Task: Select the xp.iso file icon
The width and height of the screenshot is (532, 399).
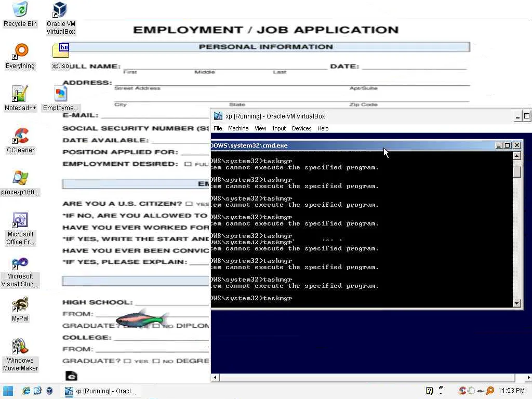Action: 61,56
